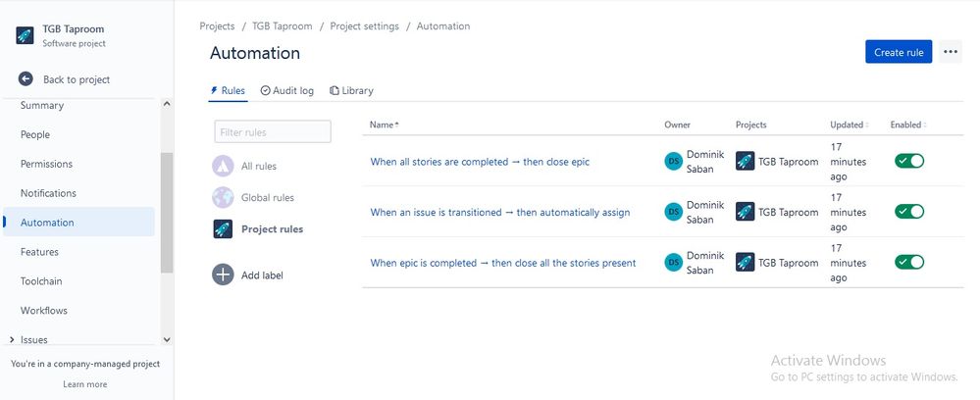
Task: Click owner avatar for the close epic rule
Action: tap(674, 161)
